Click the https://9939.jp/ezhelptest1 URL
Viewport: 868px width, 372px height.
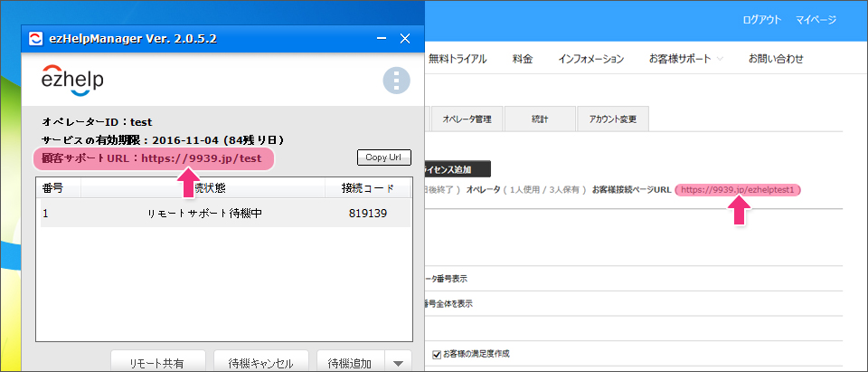click(x=738, y=190)
